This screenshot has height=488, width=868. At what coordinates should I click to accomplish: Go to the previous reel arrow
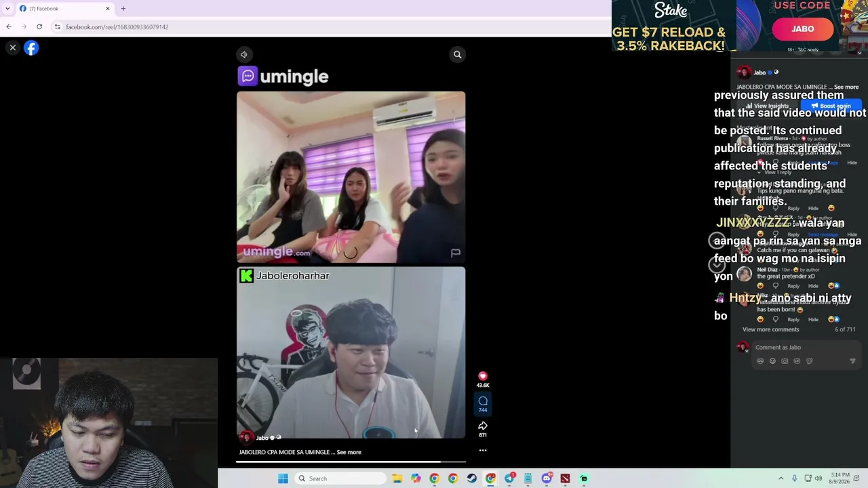pyautogui.click(x=717, y=240)
